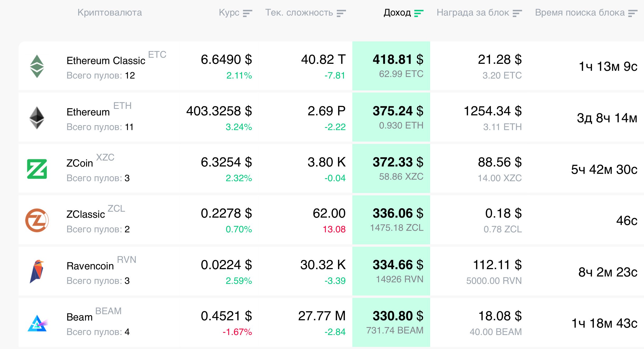Click the 2.69 P difficulty value
644x349 pixels.
coord(326,111)
